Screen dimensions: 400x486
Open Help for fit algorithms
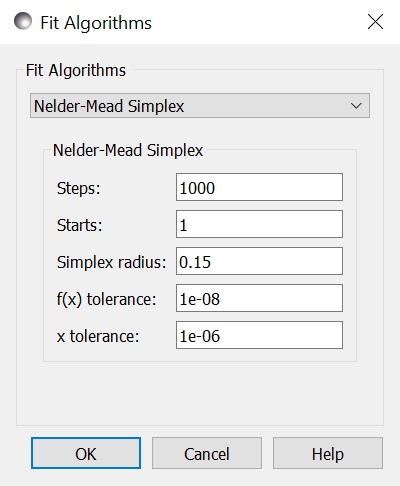[x=328, y=453]
